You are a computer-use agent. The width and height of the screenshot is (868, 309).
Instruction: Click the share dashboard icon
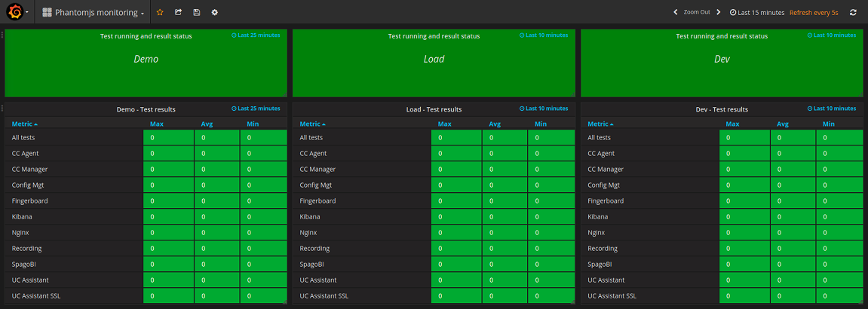pos(178,13)
